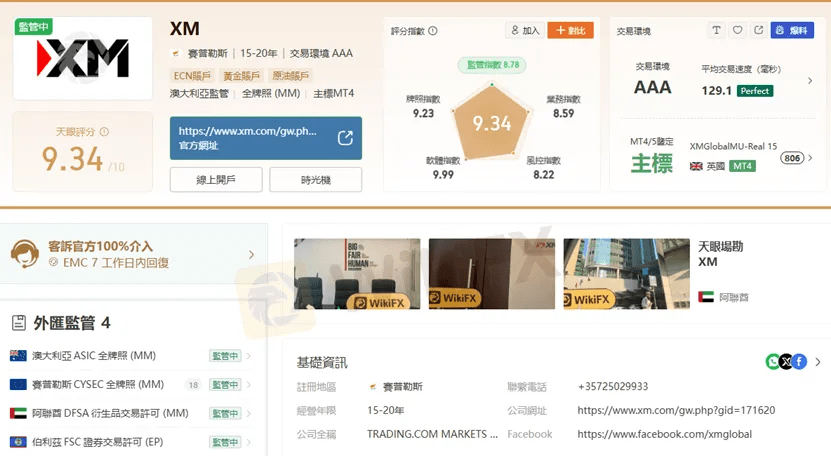The height and width of the screenshot is (456, 831).
Task: Click the T font icon in 交易環境
Action: (x=717, y=30)
